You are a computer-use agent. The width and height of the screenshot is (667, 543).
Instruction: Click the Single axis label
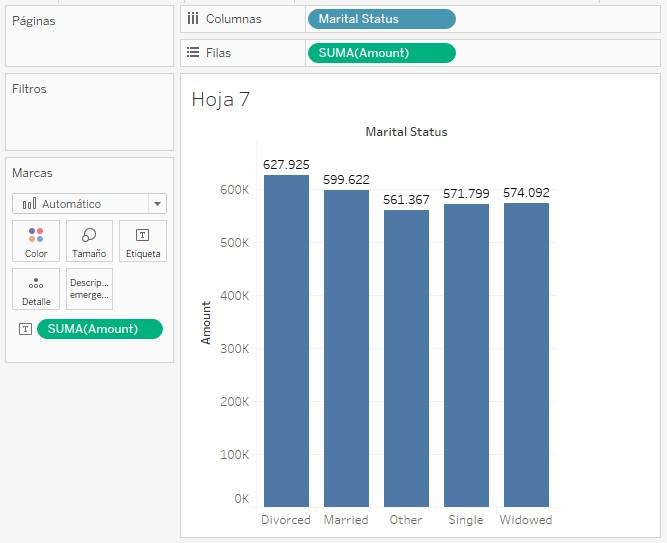(466, 520)
